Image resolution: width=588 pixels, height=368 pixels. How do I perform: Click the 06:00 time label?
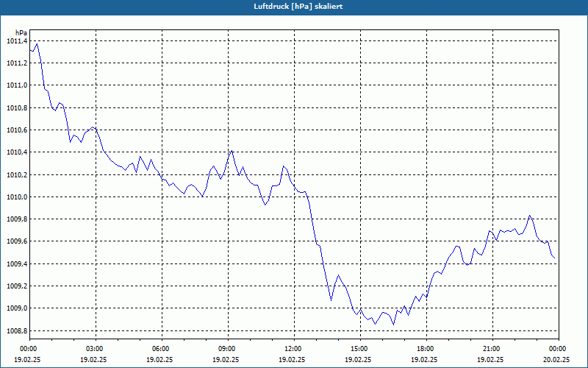click(162, 349)
